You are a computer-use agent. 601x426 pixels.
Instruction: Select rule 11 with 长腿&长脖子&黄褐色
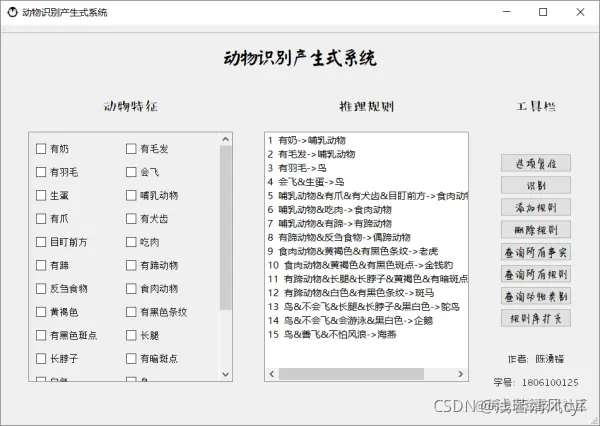[366, 279]
